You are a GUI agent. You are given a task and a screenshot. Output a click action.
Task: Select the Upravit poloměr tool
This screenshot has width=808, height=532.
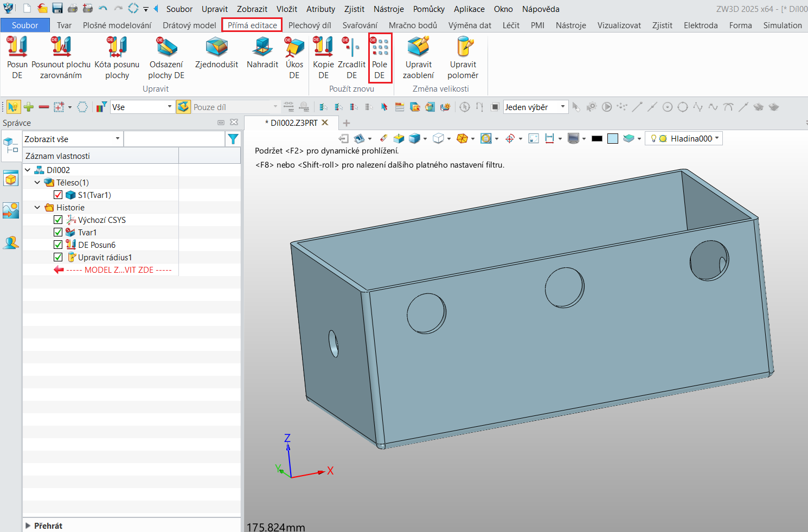tap(463, 58)
